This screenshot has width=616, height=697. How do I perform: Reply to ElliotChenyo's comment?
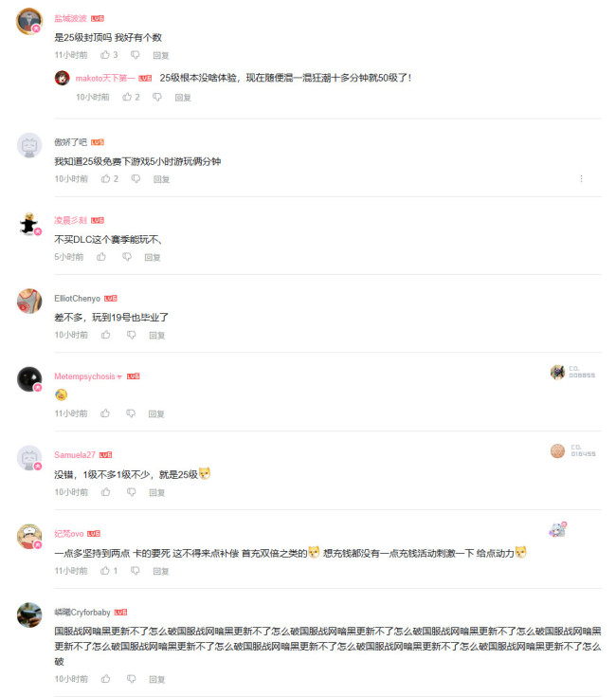pos(156,335)
